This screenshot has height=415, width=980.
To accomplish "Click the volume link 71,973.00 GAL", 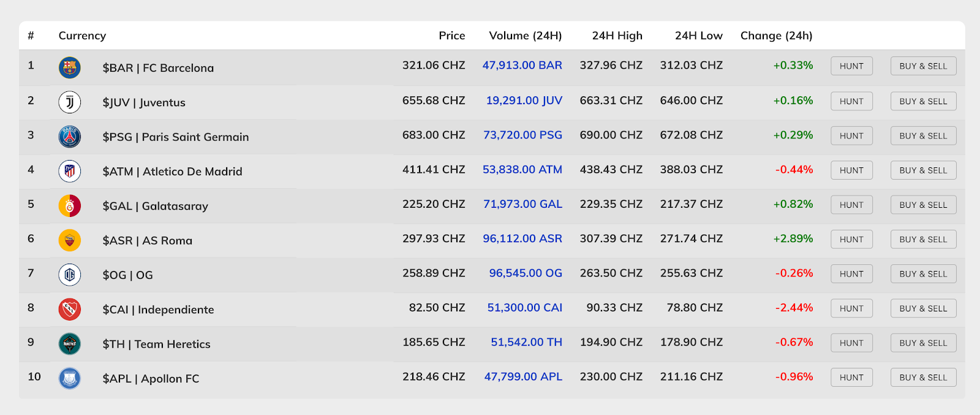I will pos(522,204).
